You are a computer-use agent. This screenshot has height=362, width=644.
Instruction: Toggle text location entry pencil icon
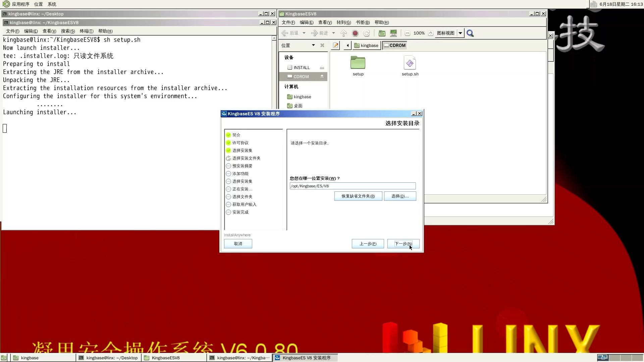335,45
